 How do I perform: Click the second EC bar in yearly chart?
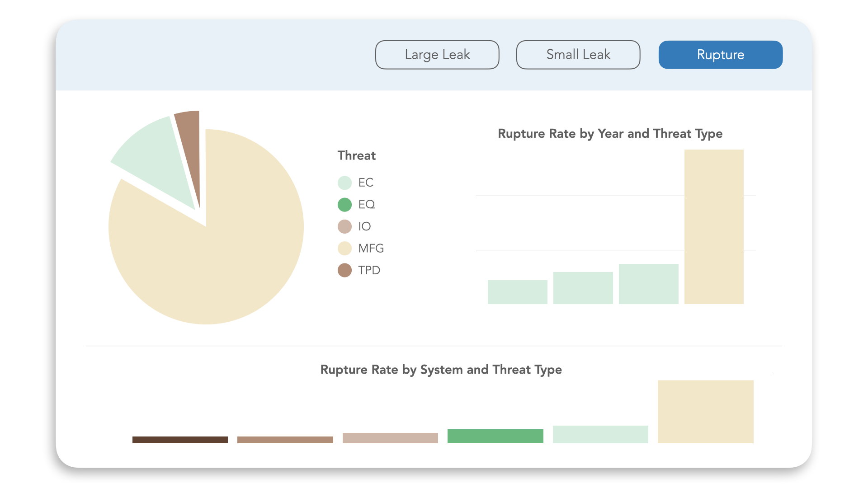[x=583, y=287]
